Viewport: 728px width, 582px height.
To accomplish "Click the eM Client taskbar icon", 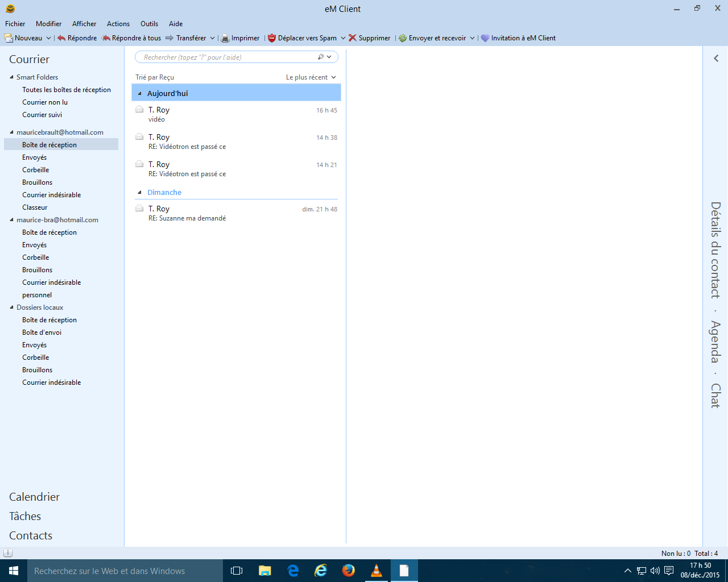I will (x=404, y=571).
